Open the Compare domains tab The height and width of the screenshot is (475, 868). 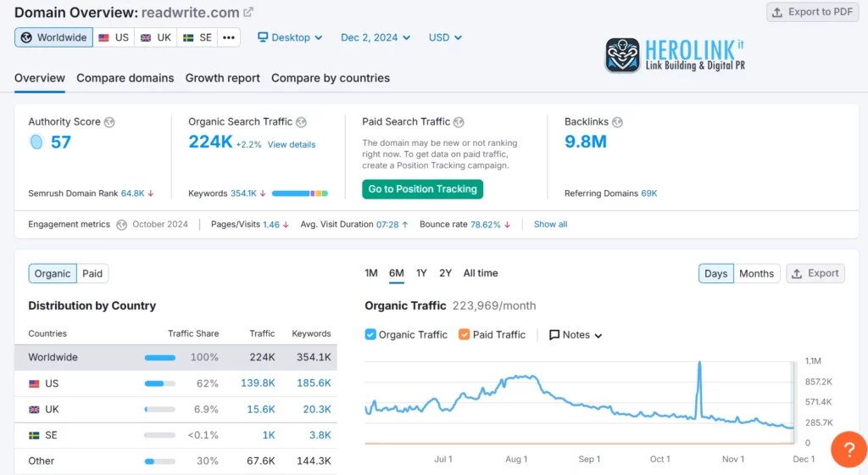(125, 78)
